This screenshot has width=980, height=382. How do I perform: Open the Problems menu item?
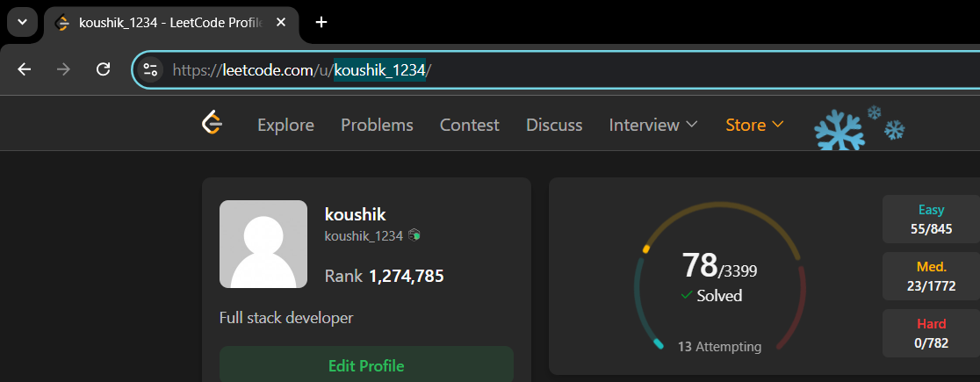click(377, 125)
